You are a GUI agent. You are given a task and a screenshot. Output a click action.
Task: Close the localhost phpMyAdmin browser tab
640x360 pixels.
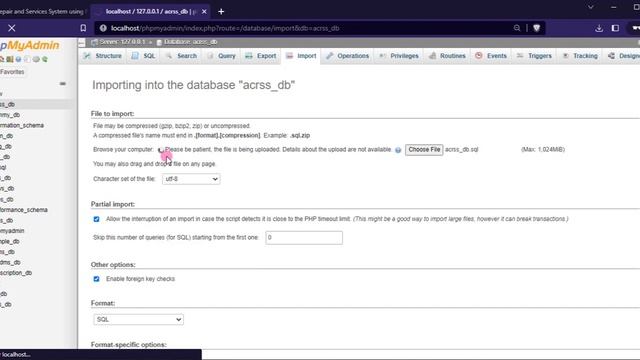coord(204,12)
